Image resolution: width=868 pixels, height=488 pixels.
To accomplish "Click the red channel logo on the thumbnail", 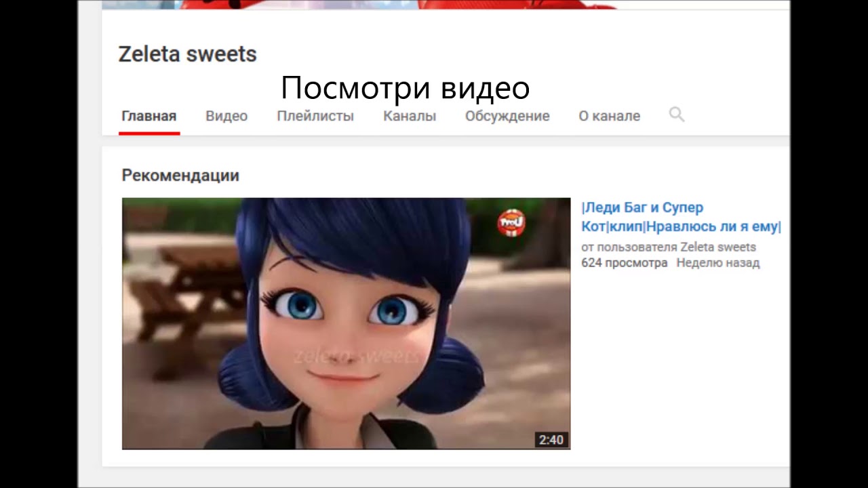I will click(x=511, y=223).
